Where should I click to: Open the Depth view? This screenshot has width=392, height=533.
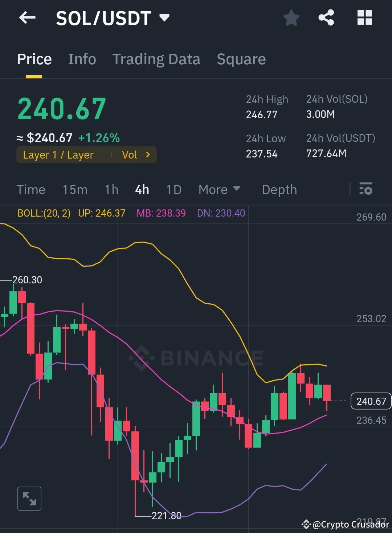[x=279, y=189]
